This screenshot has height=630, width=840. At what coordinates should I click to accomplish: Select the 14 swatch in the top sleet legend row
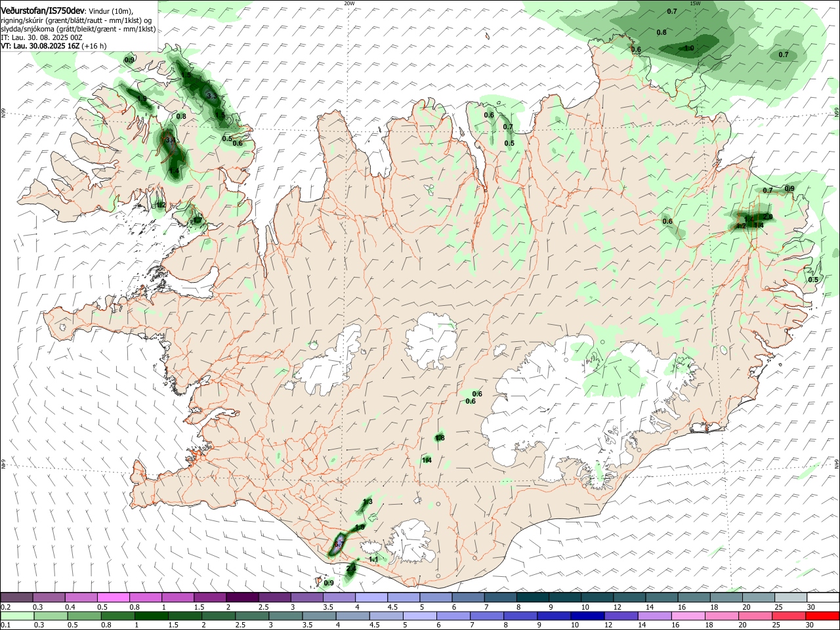point(661,597)
